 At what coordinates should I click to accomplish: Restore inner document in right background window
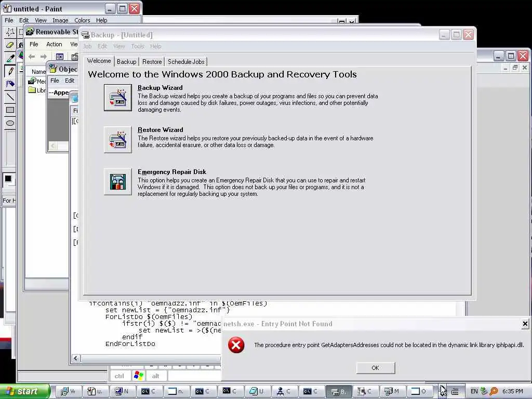point(515,68)
